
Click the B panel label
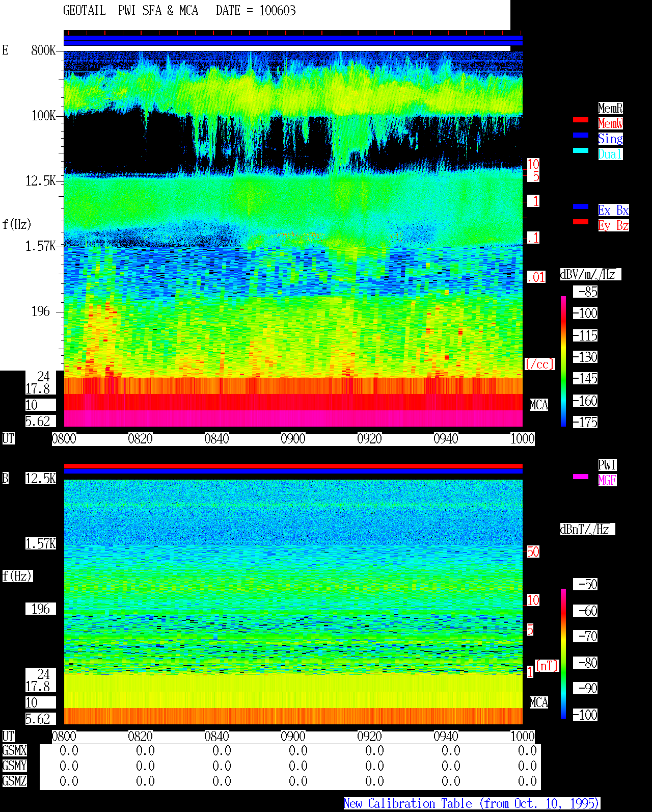(x=6, y=478)
